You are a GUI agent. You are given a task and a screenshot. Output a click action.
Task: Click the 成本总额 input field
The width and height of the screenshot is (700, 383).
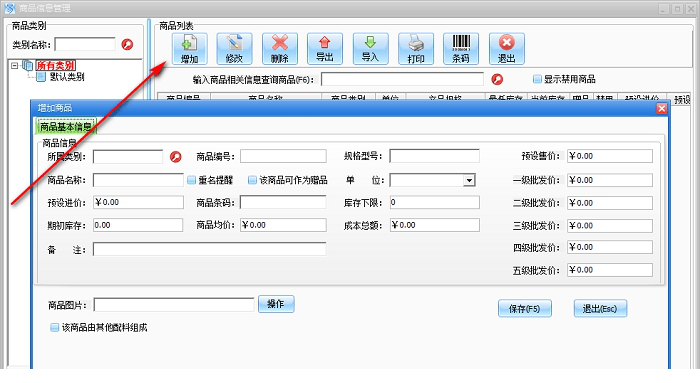434,225
